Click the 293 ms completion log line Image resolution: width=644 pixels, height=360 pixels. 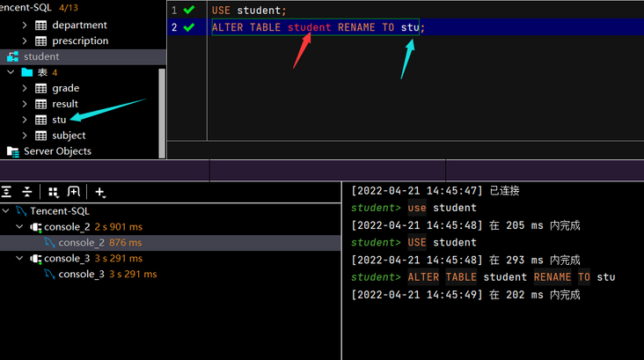(465, 261)
